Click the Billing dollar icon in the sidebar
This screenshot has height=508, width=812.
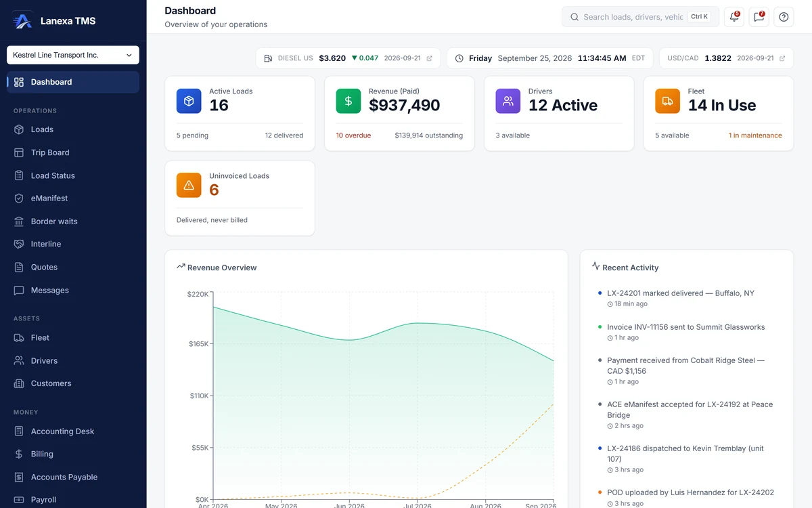[x=19, y=454]
